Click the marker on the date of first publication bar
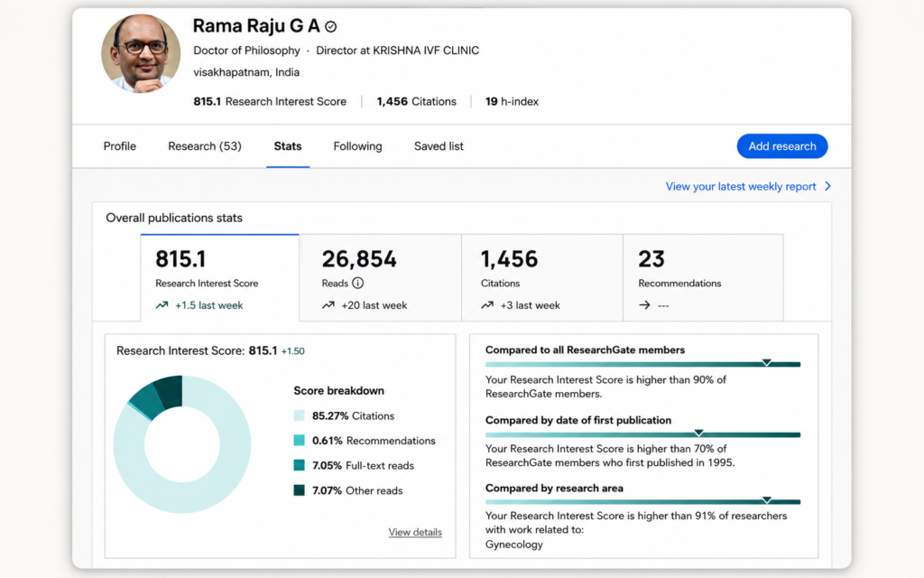This screenshot has height=578, width=924. click(699, 433)
